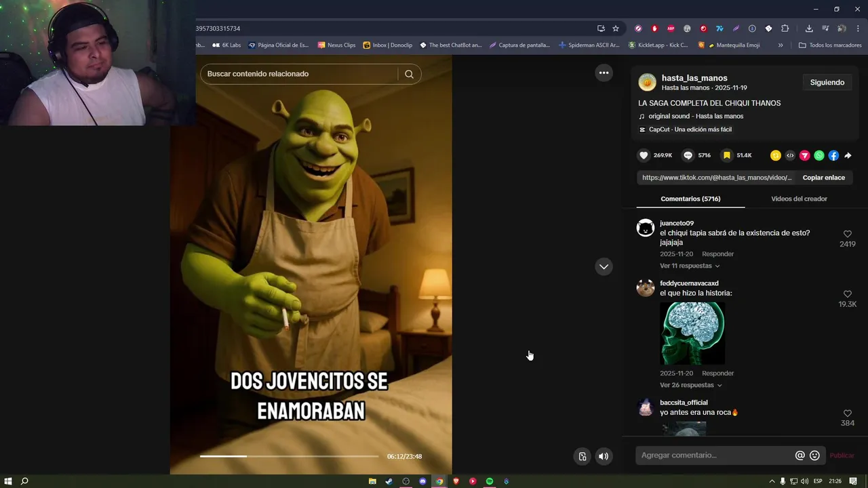This screenshot has width=868, height=488.
Task: Open comments via the speech bubble icon
Action: tap(688, 155)
